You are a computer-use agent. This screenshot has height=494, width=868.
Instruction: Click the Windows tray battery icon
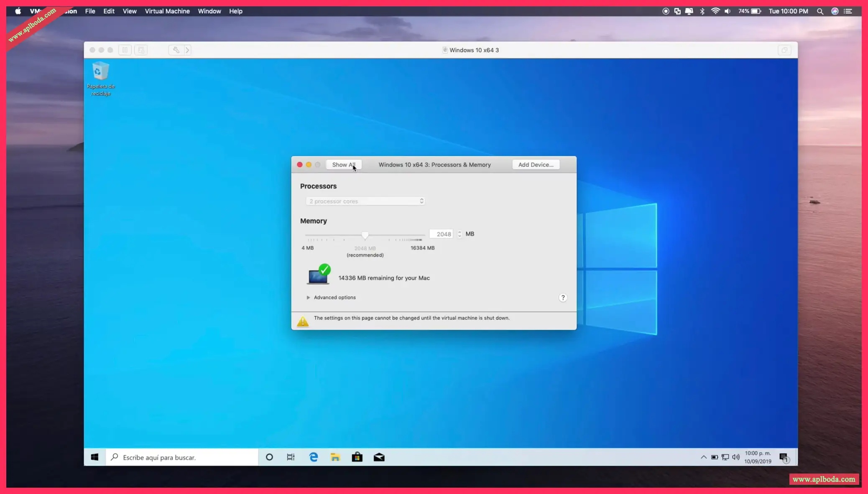coord(715,457)
